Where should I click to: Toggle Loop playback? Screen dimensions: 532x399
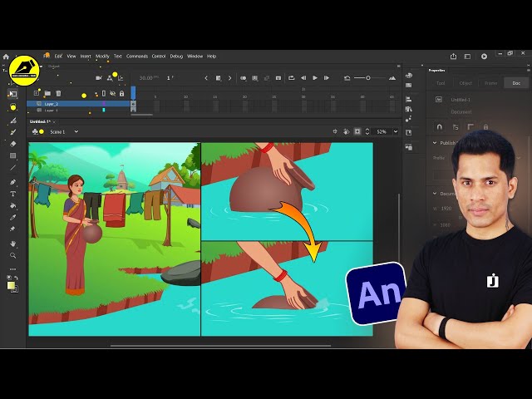click(x=292, y=78)
